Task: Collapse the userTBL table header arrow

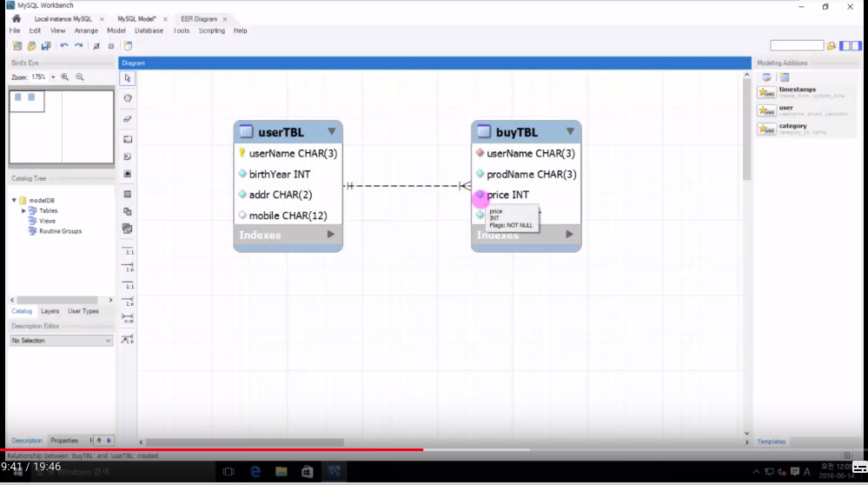Action: tap(331, 131)
